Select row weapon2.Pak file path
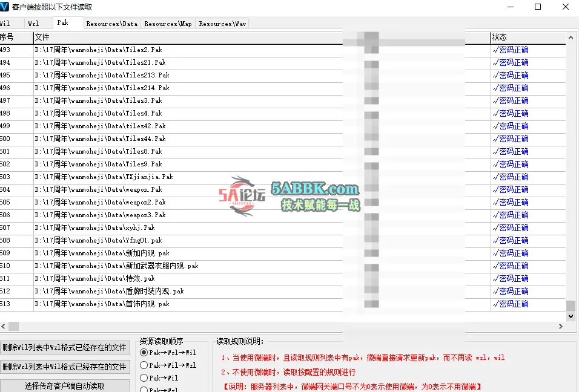This screenshot has height=392, width=579. click(x=100, y=203)
